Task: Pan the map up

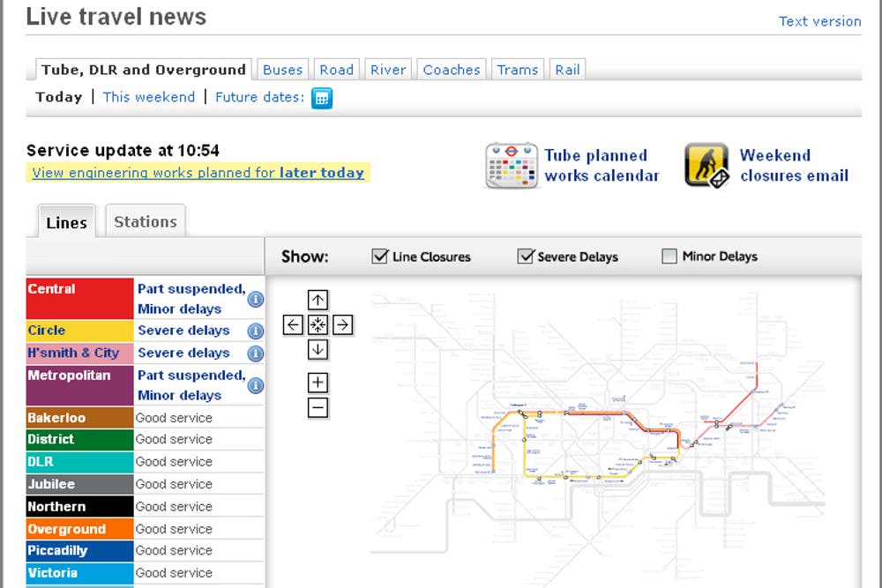Action: coord(318,300)
